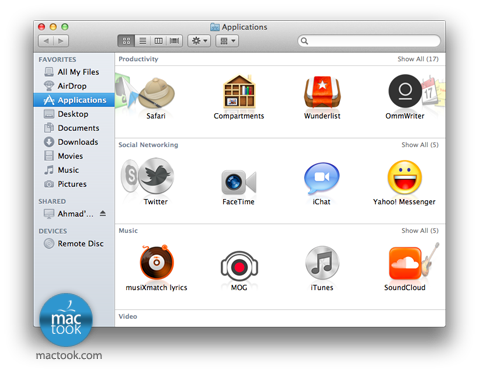This screenshot has width=479, height=373.
Task: Click inside the search field
Action: (x=369, y=41)
